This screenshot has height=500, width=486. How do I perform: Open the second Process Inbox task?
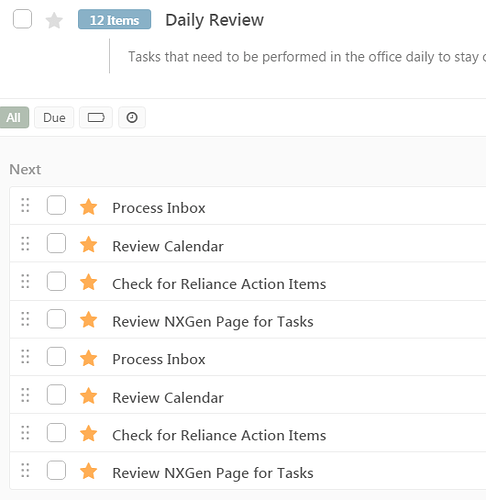click(x=159, y=359)
